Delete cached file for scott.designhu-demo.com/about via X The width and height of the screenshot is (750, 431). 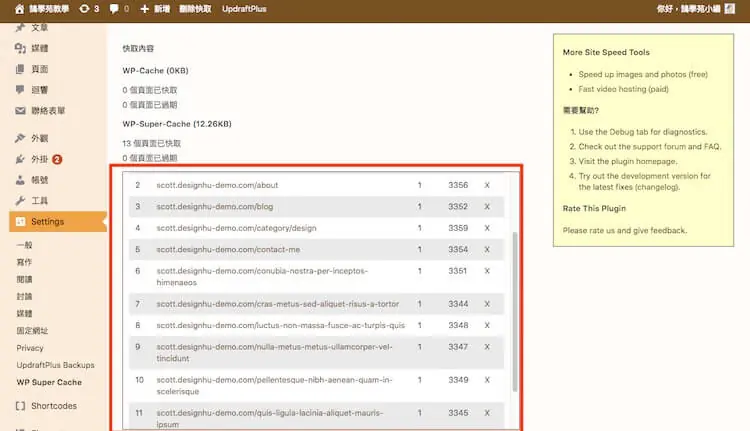pos(487,185)
